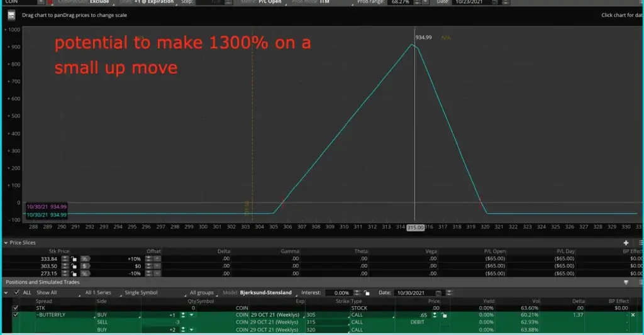Adjust the +1 quantity stepper on BUY 305 leg
The image size is (644, 335).
pos(183,315)
